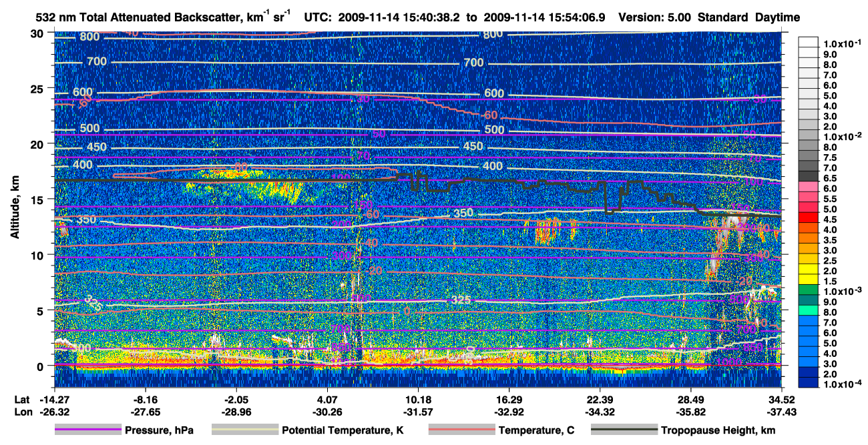Click the latitude value '22.39'
The width and height of the screenshot is (868, 445).
tap(600, 400)
